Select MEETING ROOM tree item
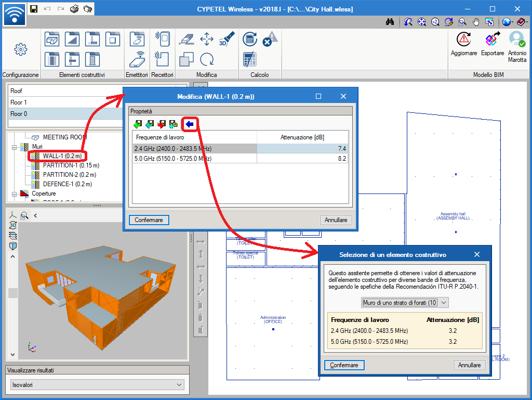 (x=65, y=137)
